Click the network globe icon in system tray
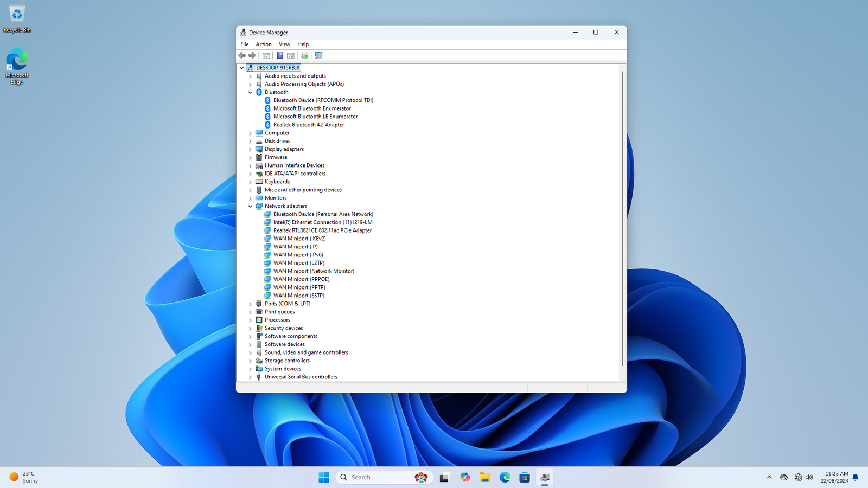868x488 pixels. 797,477
